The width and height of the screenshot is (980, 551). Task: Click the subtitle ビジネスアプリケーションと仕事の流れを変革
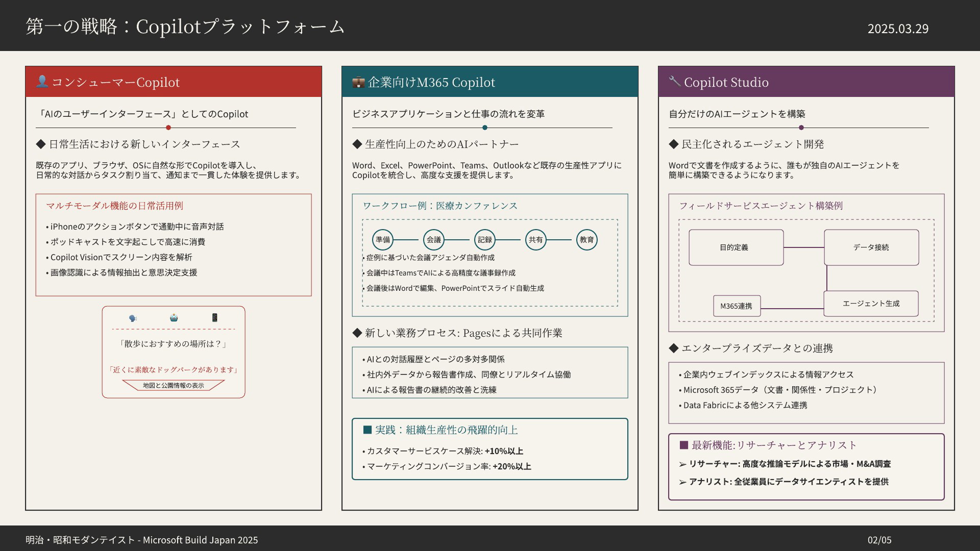[448, 114]
